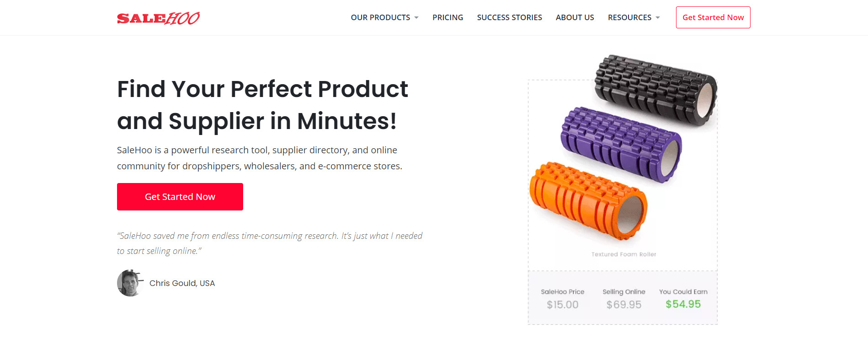Click the green $54.95 earnings figure
868x361 pixels.
pyautogui.click(x=683, y=304)
